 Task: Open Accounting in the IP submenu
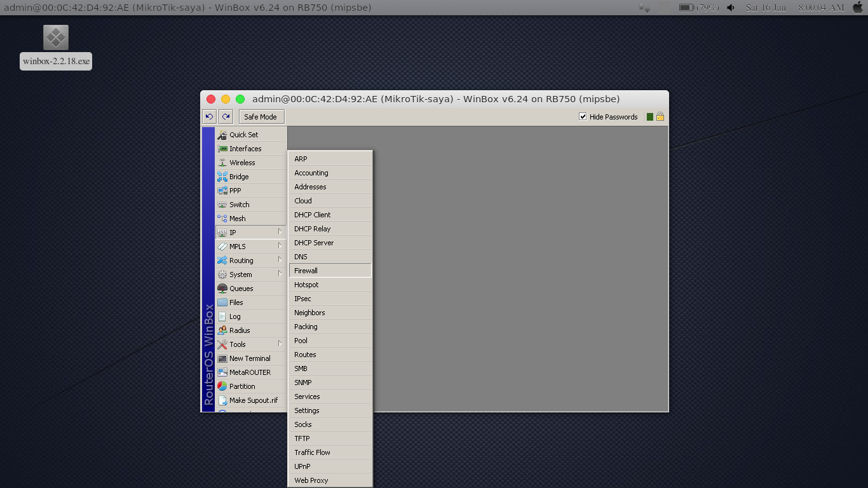(330, 173)
